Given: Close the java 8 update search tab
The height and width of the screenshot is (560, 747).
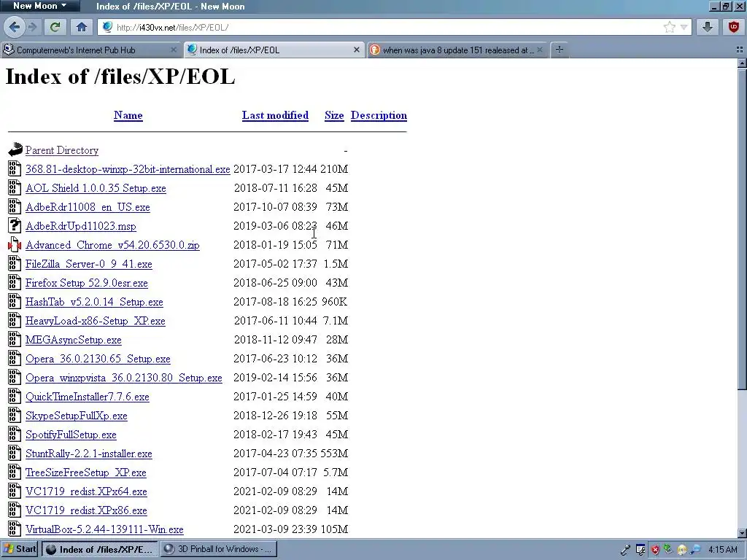Looking at the screenshot, I should click(540, 50).
